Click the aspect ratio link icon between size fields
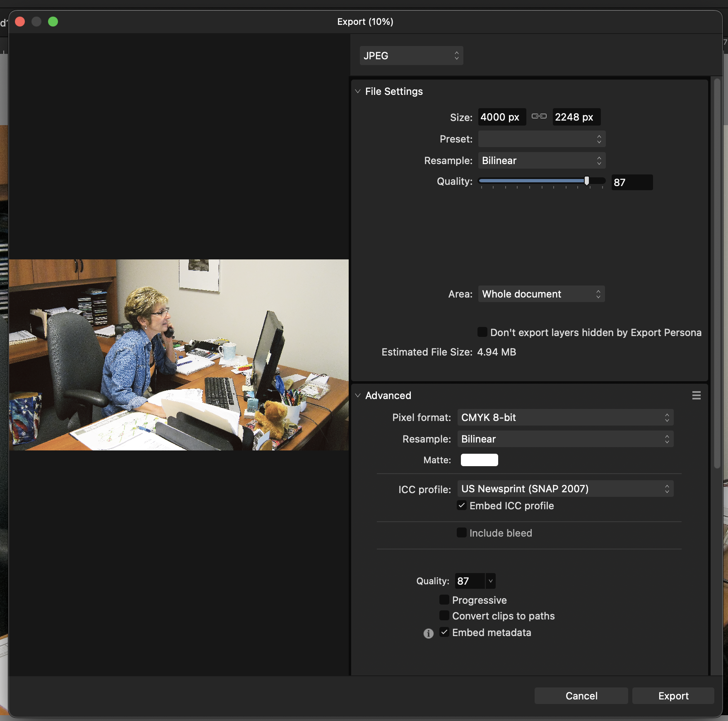Screen dimensions: 728x721 [539, 116]
